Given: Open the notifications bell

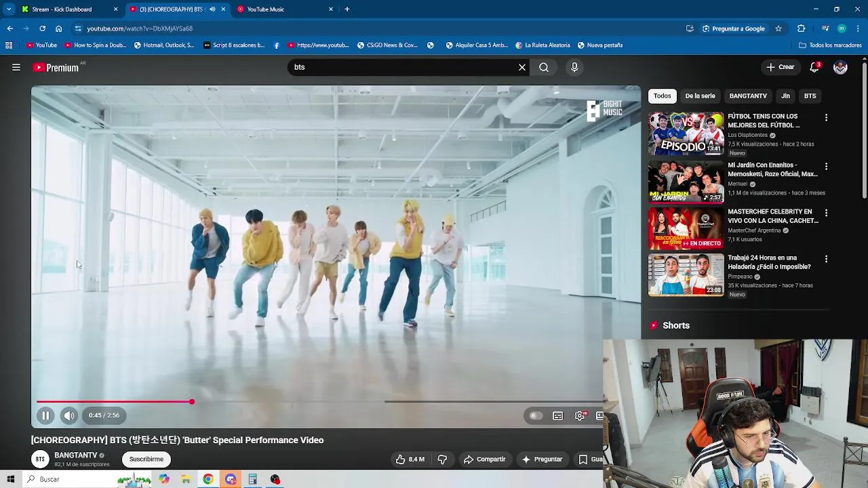Looking at the screenshot, I should coord(814,67).
